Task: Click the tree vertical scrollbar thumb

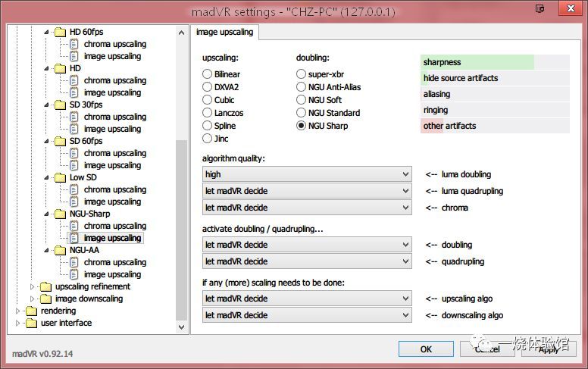Action: (182, 230)
